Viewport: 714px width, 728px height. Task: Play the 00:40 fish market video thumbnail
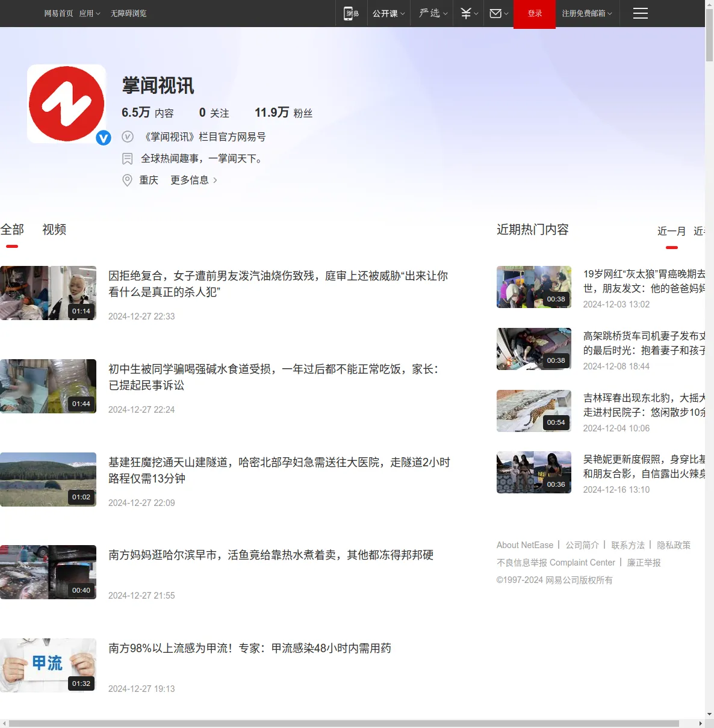click(x=48, y=572)
